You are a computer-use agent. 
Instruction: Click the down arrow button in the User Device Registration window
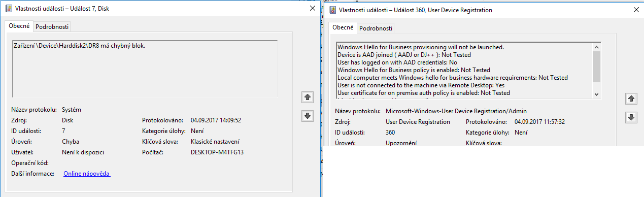tap(631, 117)
